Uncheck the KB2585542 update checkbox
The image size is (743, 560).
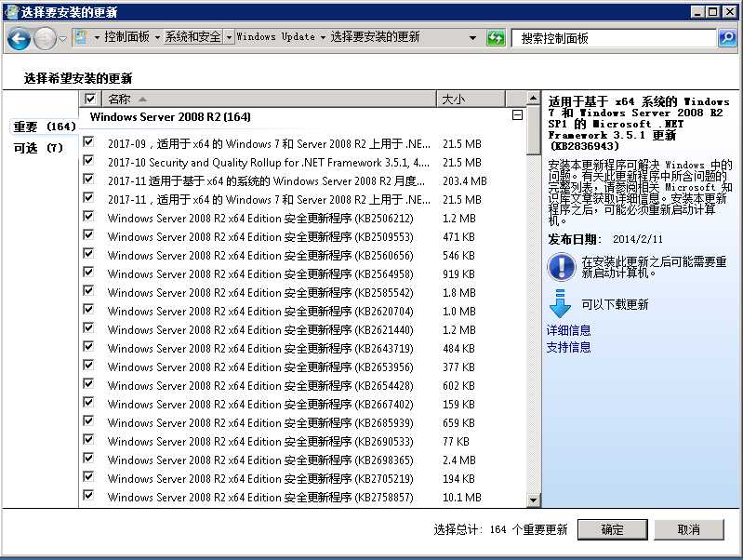88,290
